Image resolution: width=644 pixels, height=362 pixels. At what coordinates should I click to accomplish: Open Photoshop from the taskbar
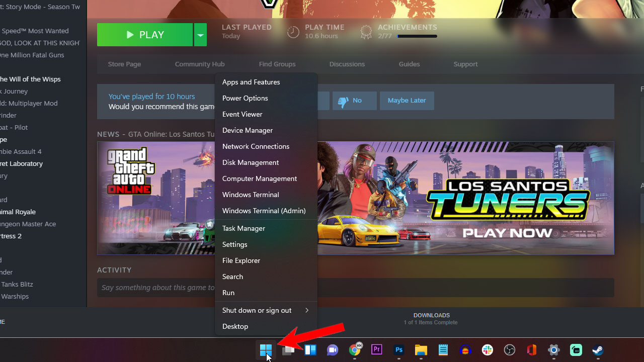click(399, 350)
